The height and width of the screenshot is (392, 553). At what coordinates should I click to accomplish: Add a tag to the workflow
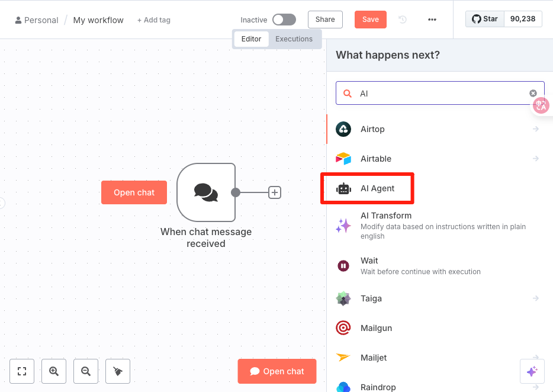154,20
